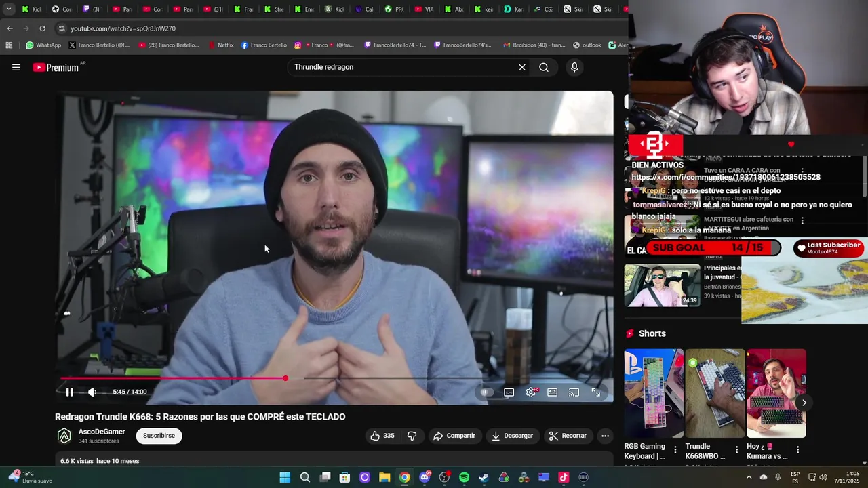Clip the video with Recortar

click(568, 436)
